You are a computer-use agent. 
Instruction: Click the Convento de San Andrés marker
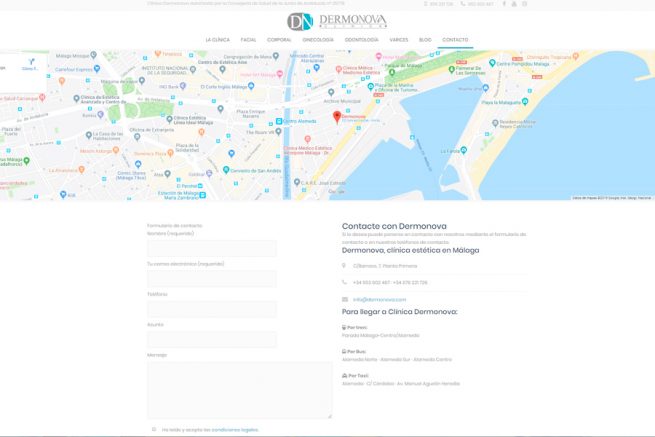(x=226, y=170)
